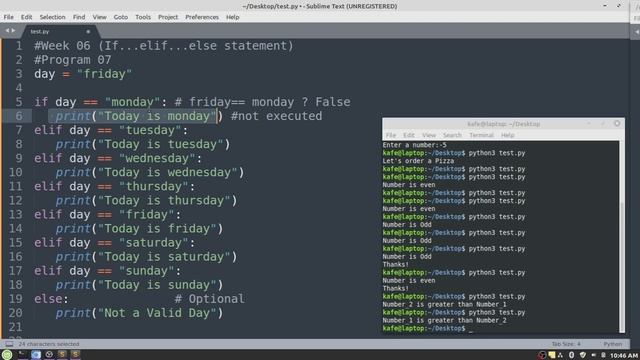Click the print("Today is thursday") line

(146, 200)
